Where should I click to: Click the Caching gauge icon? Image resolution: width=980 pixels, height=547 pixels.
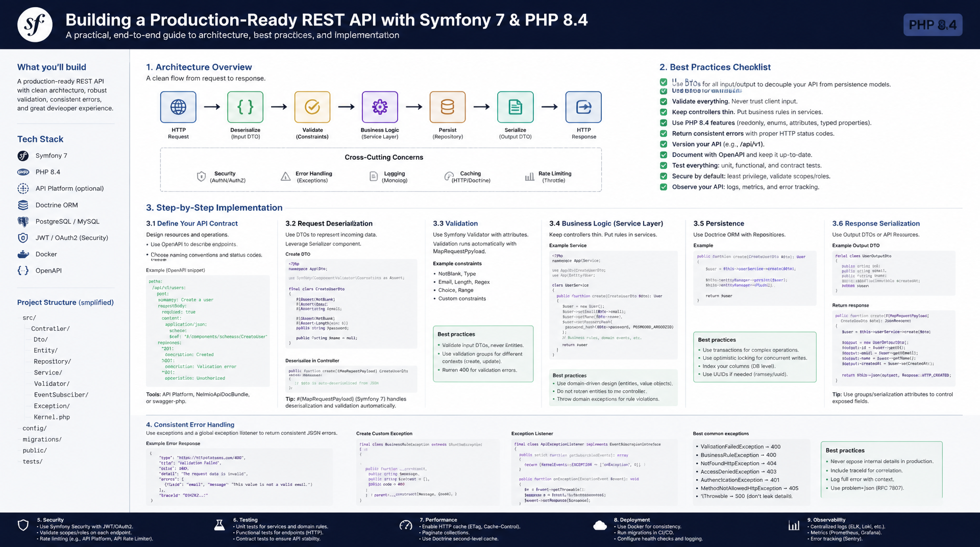[449, 177]
